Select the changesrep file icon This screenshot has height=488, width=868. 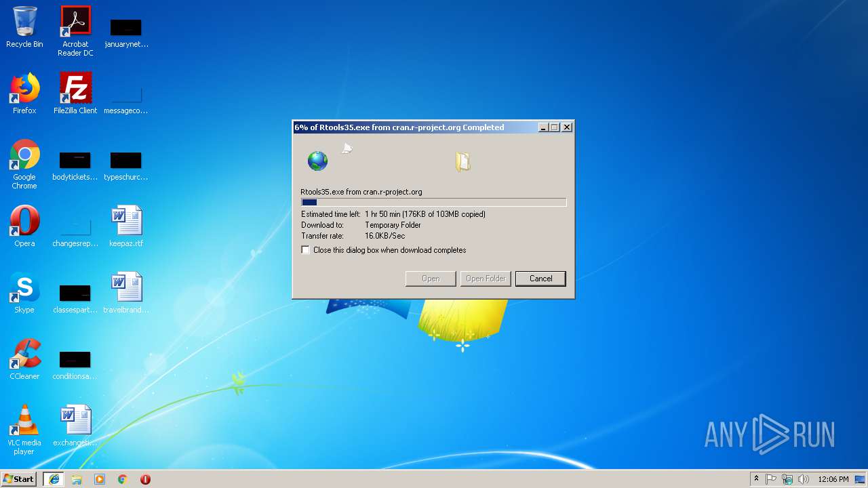(75, 231)
